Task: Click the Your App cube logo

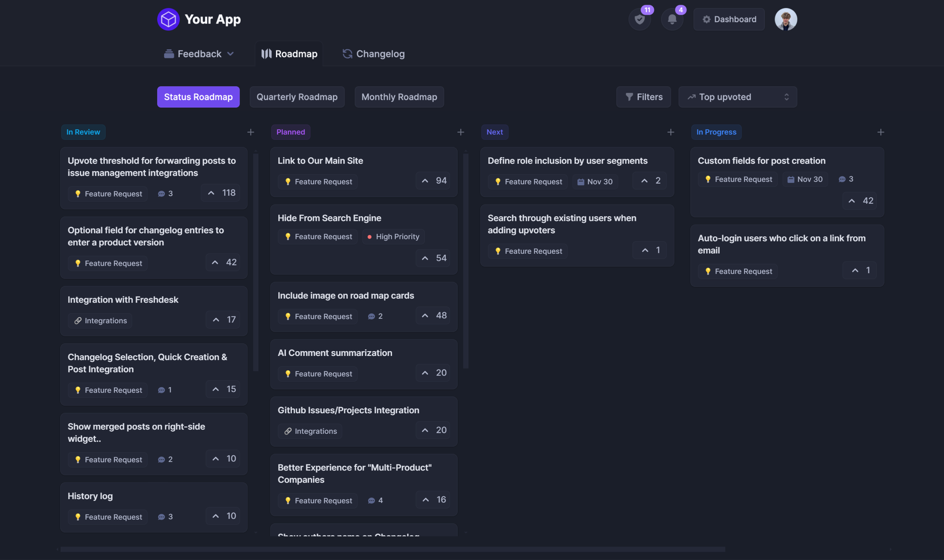Action: (168, 19)
